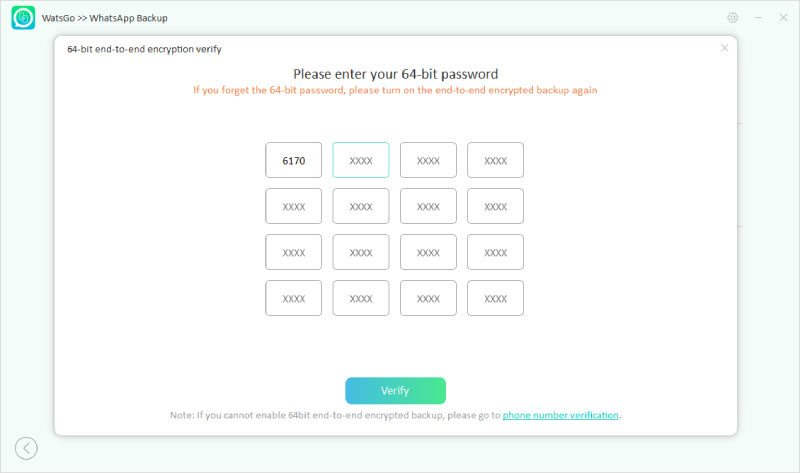Viewport: 800px width, 473px height.
Task: Select the third password box in row three
Action: [x=428, y=252]
